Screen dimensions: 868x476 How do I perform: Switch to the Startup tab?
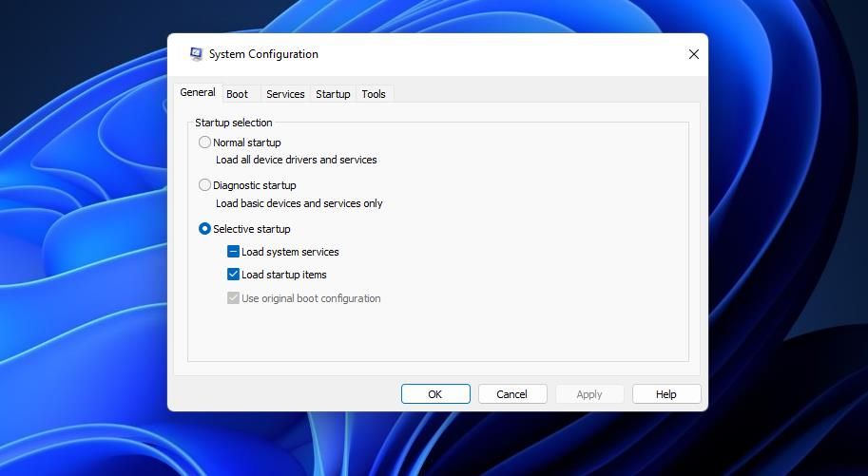[x=333, y=94]
